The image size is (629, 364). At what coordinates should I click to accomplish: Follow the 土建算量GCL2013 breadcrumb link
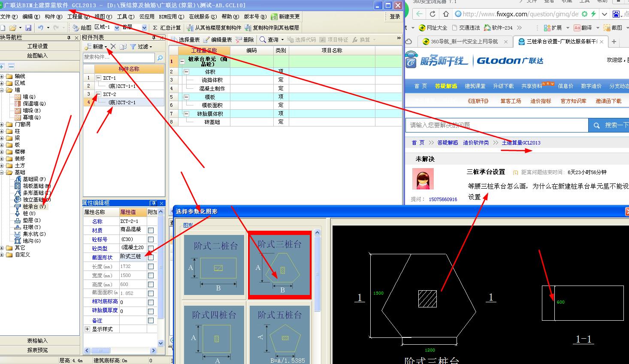521,143
